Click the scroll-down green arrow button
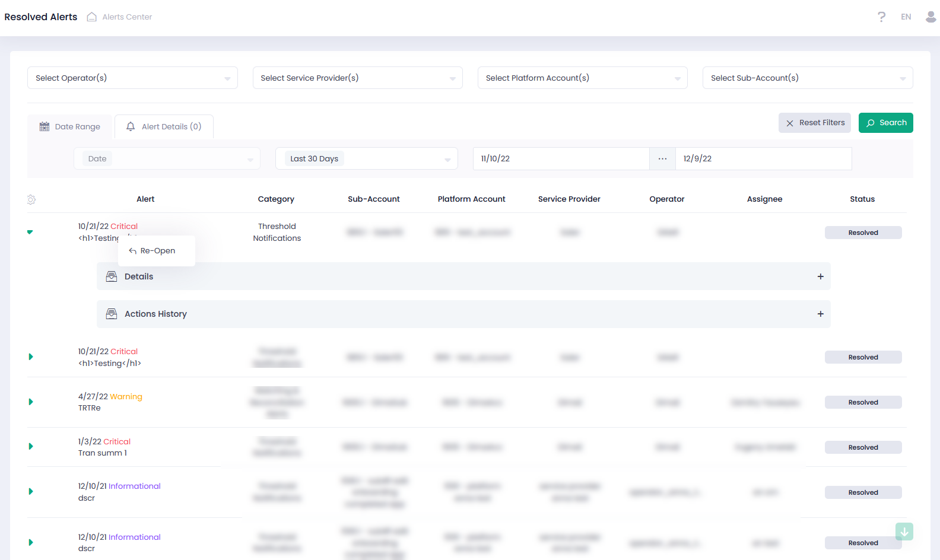The image size is (940, 560). [x=904, y=532]
